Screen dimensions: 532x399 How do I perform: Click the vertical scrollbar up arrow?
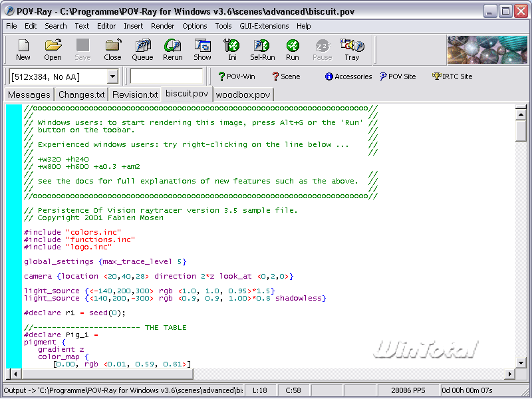[521, 114]
